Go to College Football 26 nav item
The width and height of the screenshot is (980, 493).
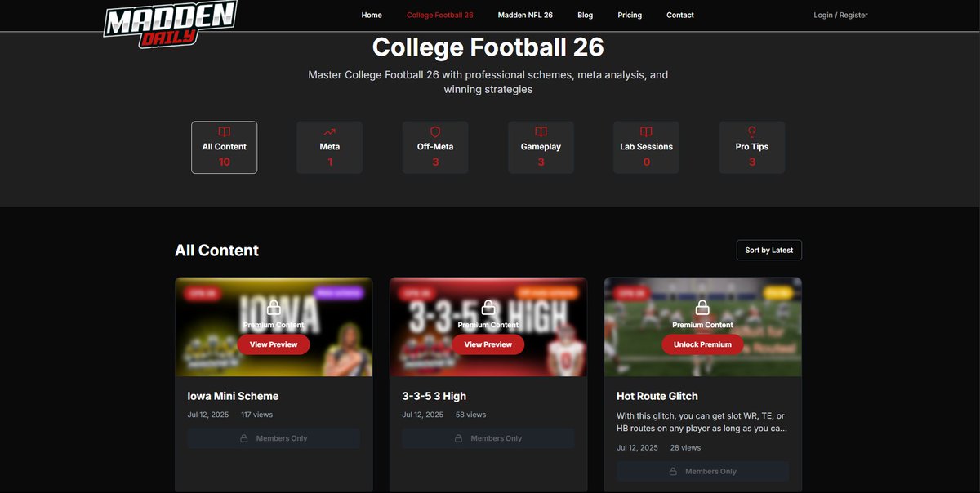pyautogui.click(x=439, y=15)
